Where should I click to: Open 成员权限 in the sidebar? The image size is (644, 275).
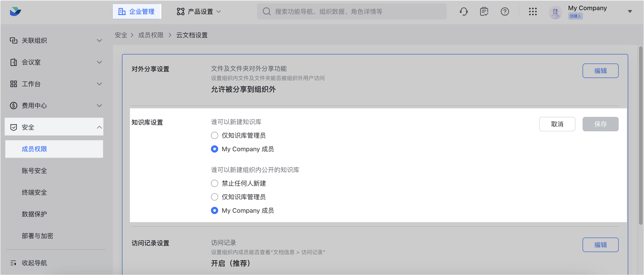pos(54,149)
